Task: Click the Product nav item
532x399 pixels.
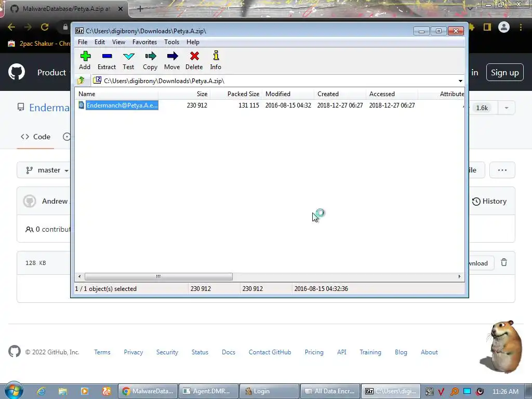Action: click(x=51, y=72)
